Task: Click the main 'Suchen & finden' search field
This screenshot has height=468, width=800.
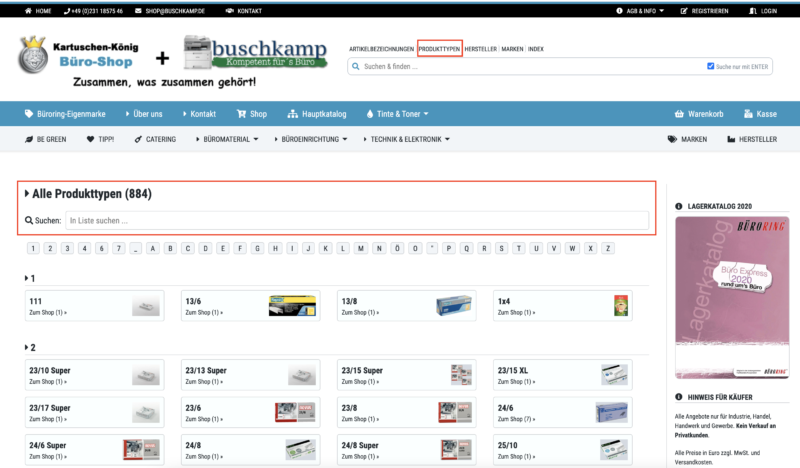Action: pyautogui.click(x=533, y=66)
